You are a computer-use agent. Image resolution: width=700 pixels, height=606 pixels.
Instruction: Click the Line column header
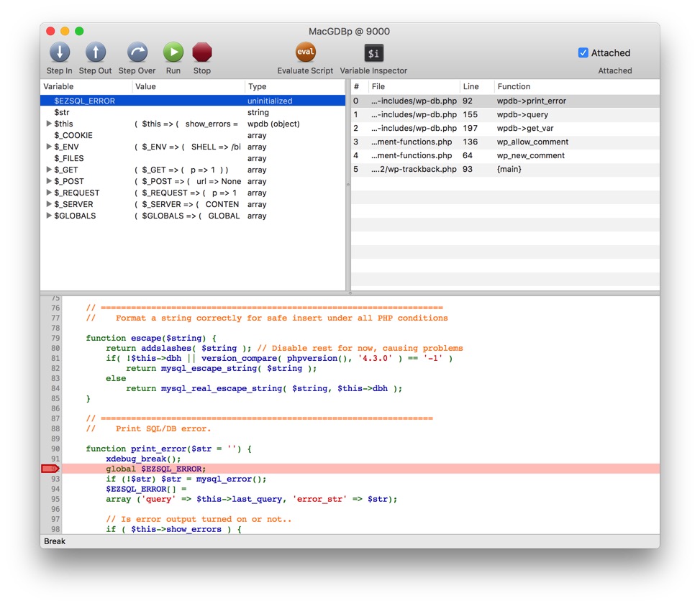click(477, 86)
